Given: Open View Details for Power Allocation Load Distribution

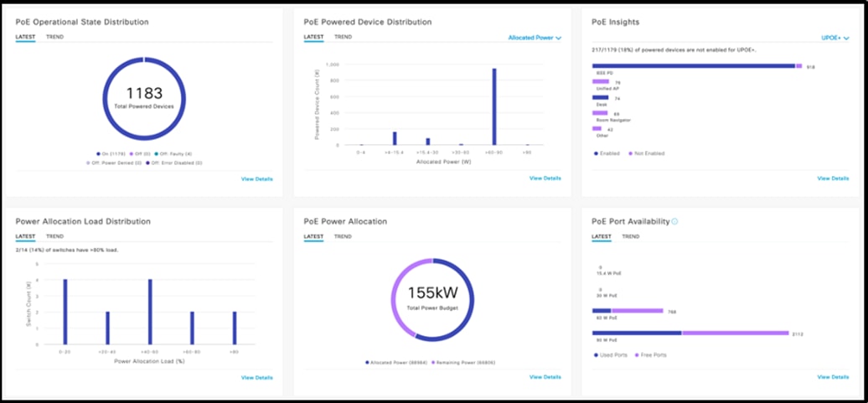Looking at the screenshot, I should [x=257, y=378].
